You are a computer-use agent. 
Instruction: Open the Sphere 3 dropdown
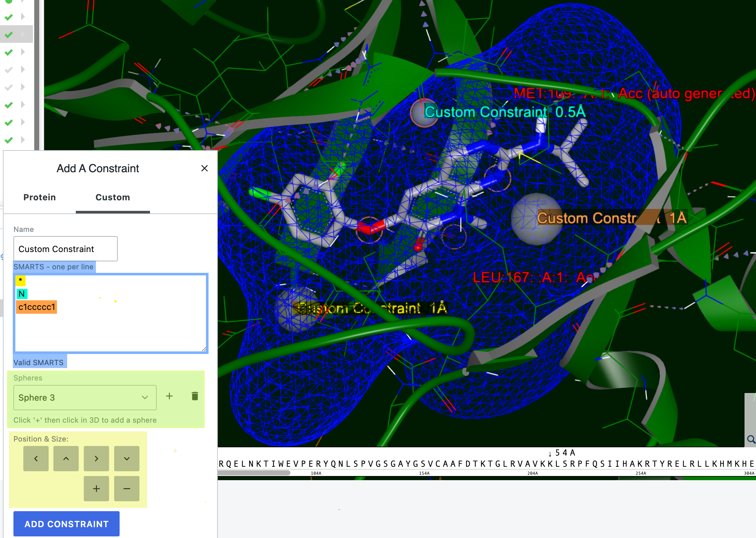coord(85,397)
